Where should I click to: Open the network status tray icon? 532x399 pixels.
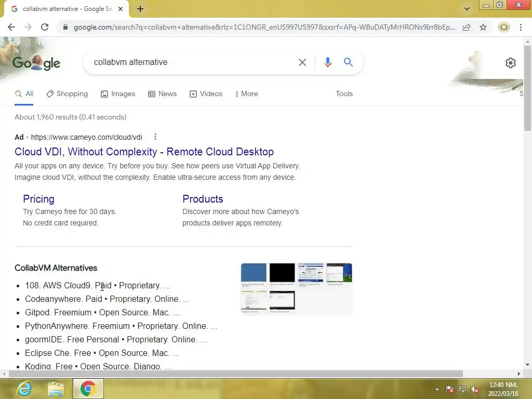462,389
